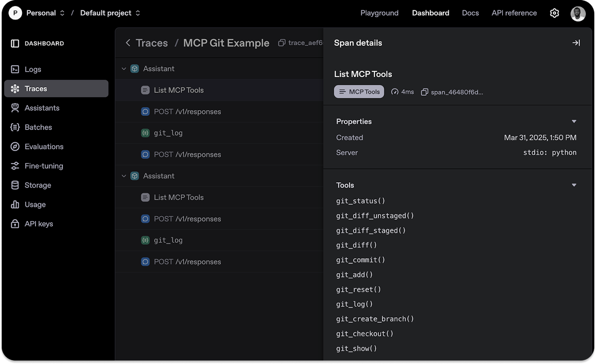Image resolution: width=596 pixels, height=364 pixels.
Task: Open the Fine-tuning section
Action: (x=44, y=166)
